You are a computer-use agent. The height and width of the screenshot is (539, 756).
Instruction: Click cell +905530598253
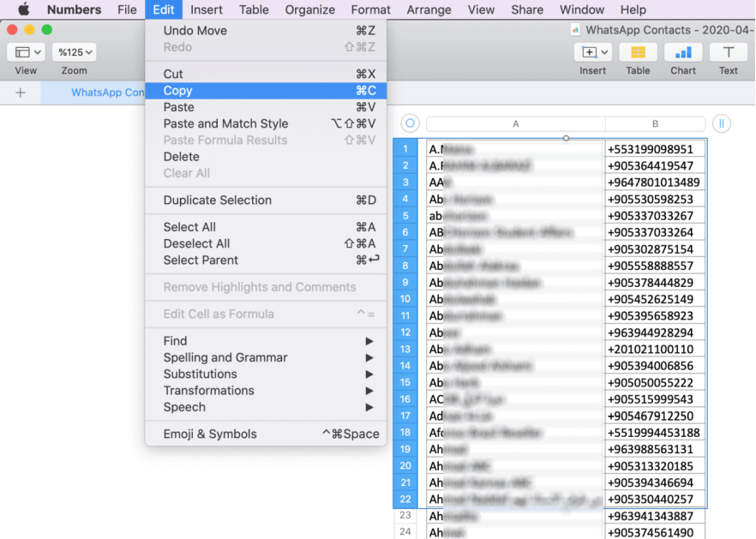655,199
